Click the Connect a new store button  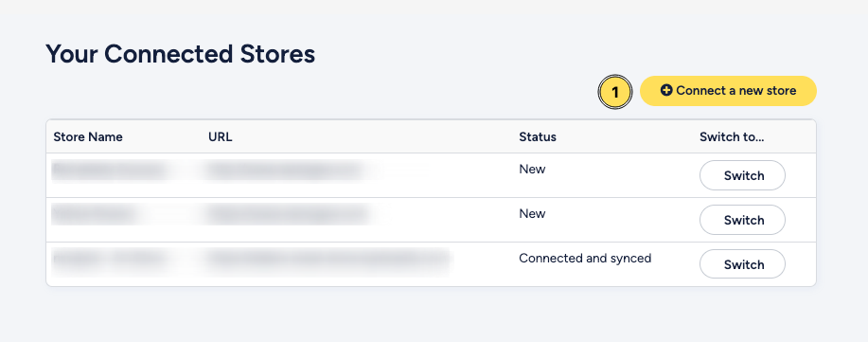728,91
